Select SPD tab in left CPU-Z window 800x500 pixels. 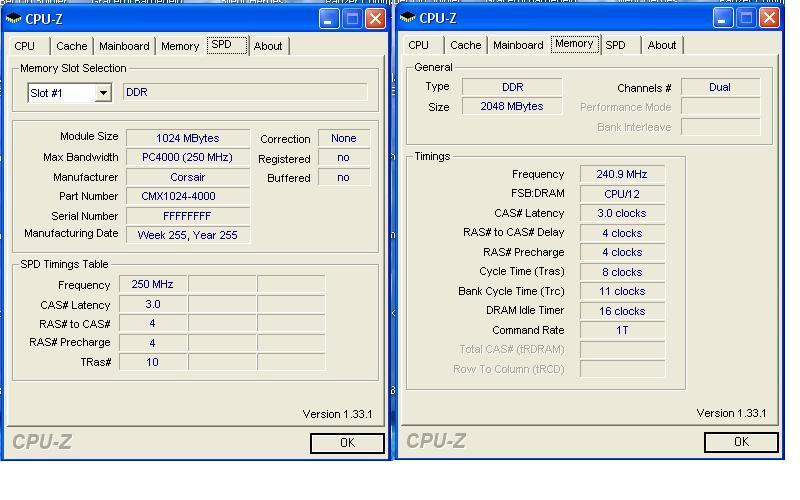tap(227, 45)
